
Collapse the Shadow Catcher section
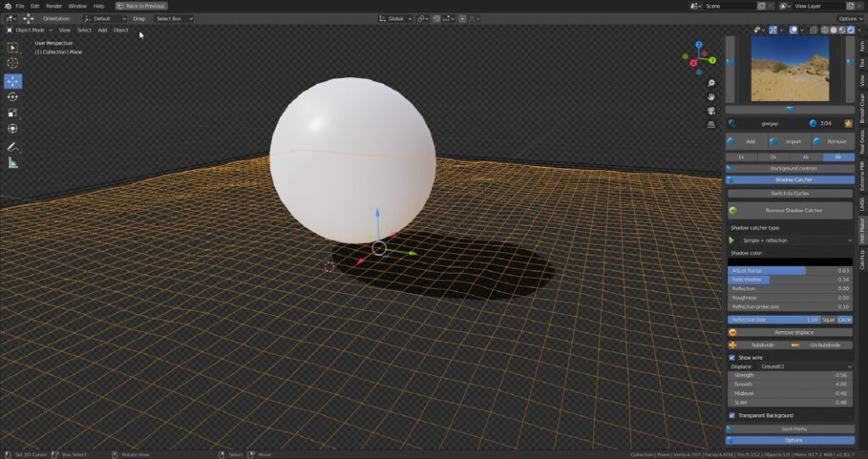(790, 180)
